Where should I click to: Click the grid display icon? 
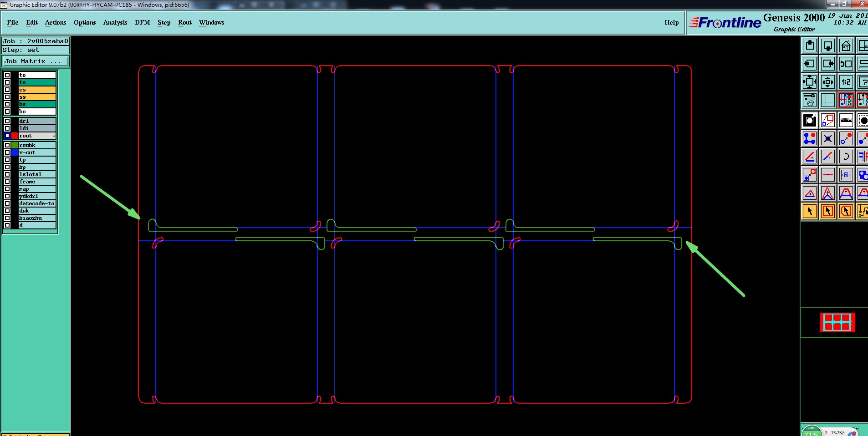tap(828, 100)
